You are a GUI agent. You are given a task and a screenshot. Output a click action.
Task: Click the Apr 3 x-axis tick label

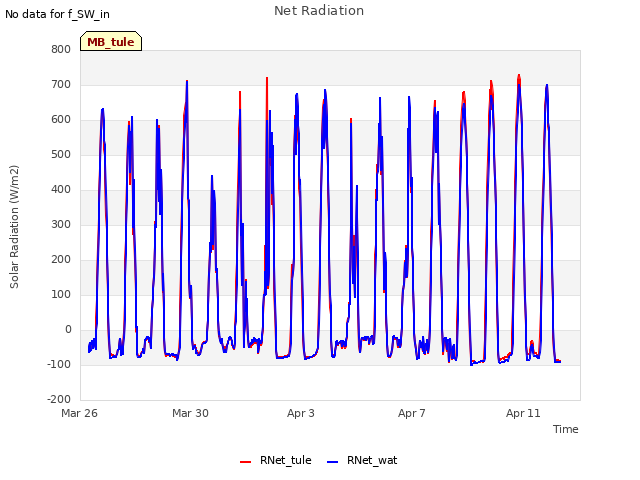click(301, 413)
